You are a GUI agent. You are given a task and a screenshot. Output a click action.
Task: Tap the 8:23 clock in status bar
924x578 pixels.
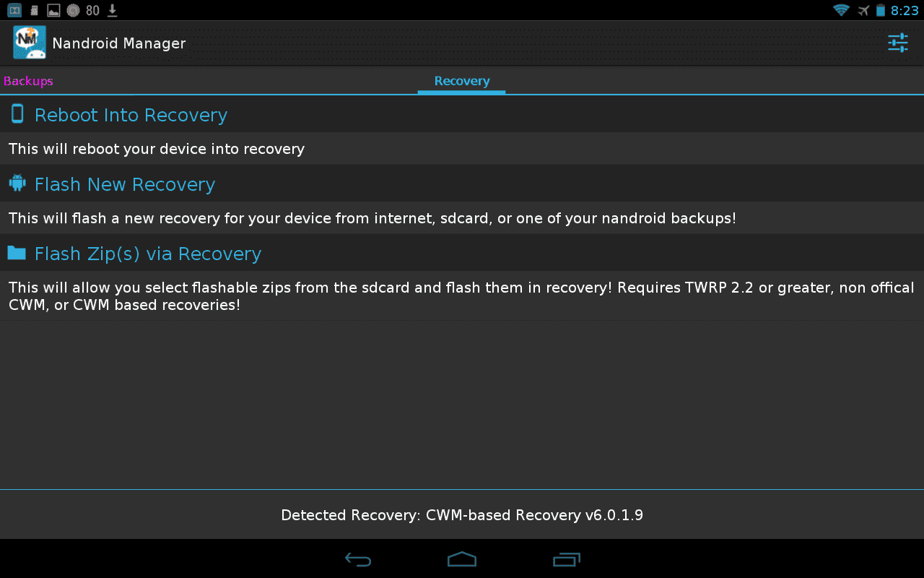(x=905, y=10)
